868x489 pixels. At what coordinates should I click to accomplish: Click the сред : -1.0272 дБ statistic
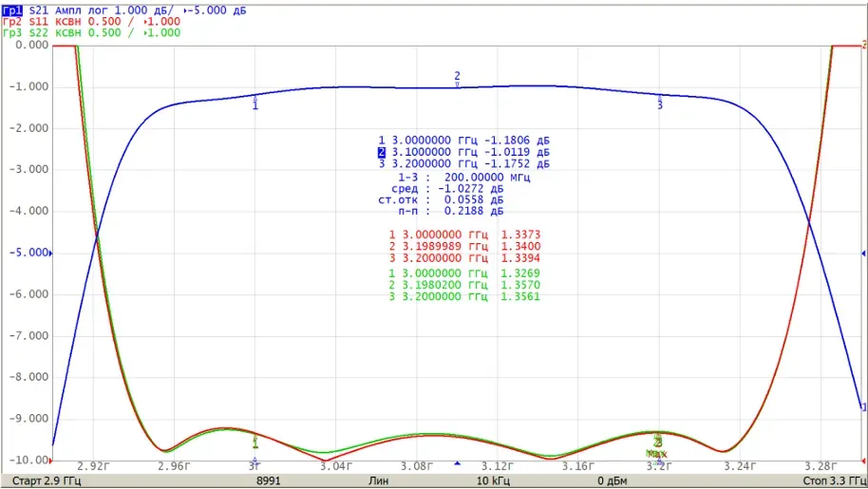(x=447, y=189)
